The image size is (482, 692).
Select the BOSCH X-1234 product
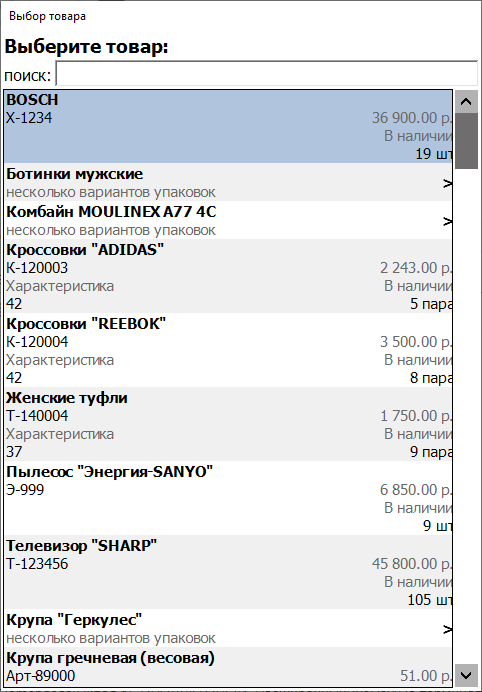click(228, 127)
